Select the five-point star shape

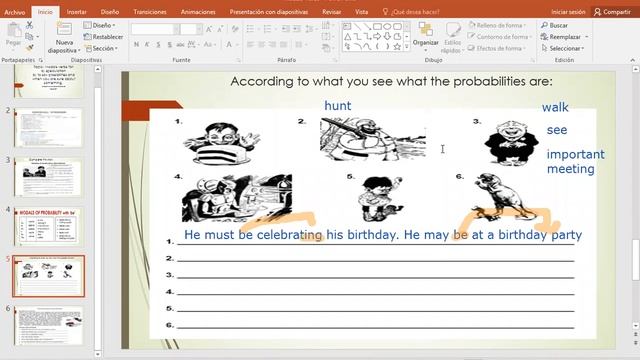pyautogui.click(x=397, y=47)
